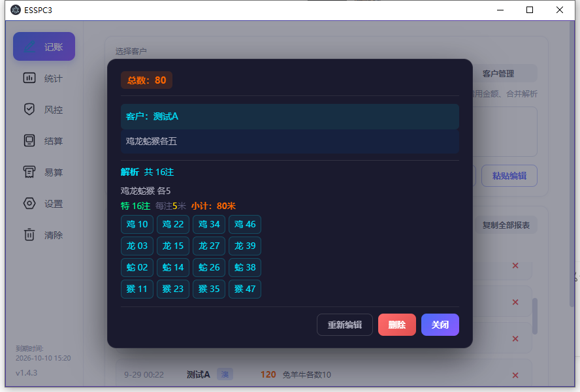Click the 解析 共 16注 heading
Viewport: 580px width, 392px height.
(x=147, y=172)
